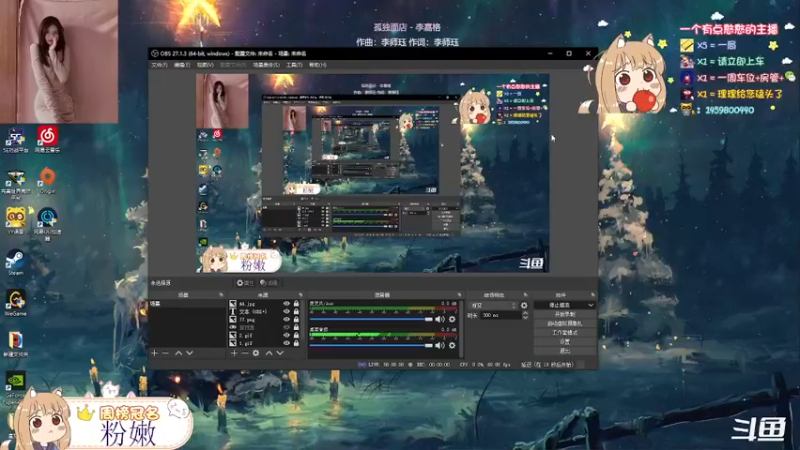Screen dimensions: 800x450
Task: Move the selected source up
Action: pyautogui.click(x=269, y=353)
